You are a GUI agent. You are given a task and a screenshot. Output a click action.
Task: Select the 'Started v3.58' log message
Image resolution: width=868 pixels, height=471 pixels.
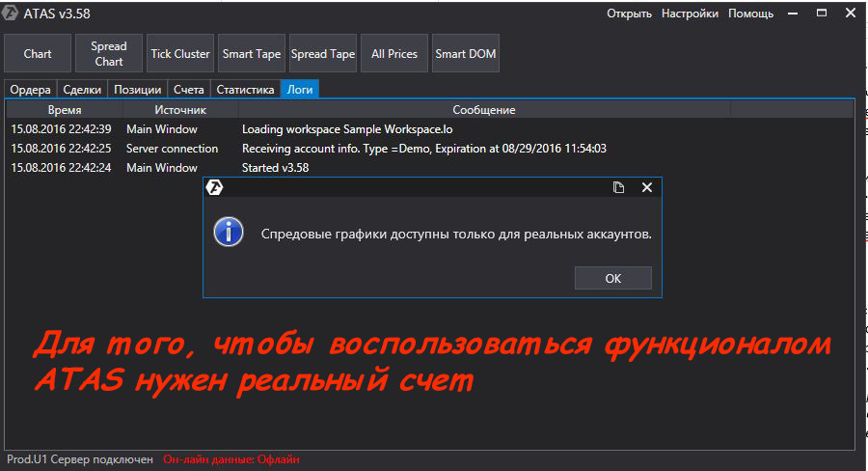[x=275, y=167]
